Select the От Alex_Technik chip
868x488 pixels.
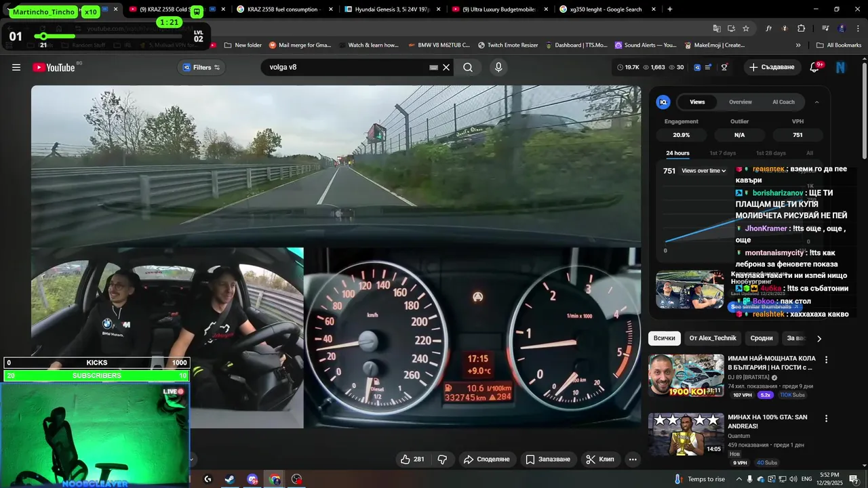click(713, 338)
